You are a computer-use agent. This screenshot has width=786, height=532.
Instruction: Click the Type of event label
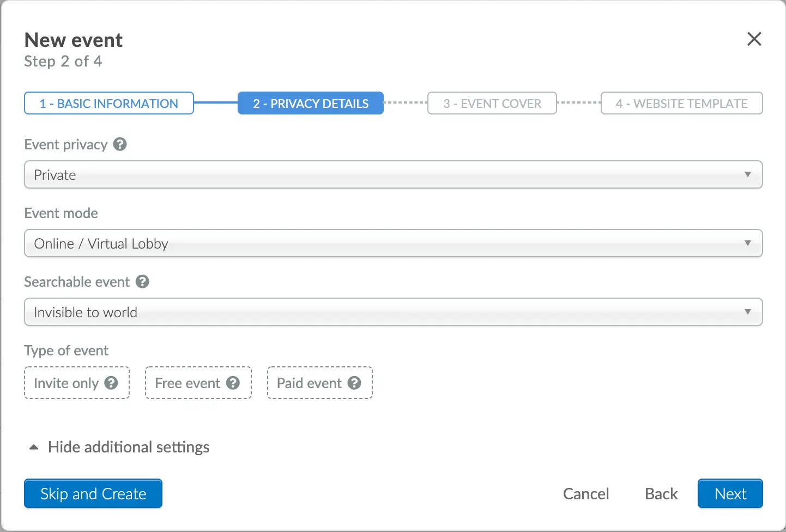tap(66, 350)
